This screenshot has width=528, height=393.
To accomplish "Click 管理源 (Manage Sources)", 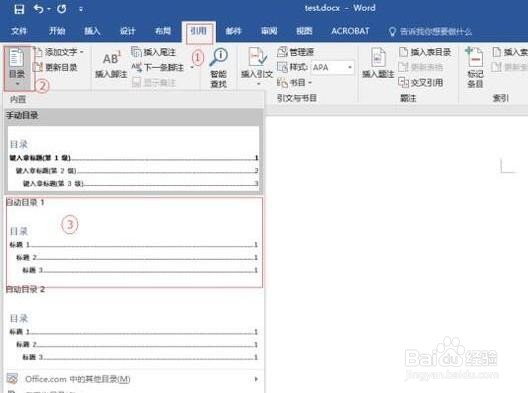I will (x=295, y=52).
